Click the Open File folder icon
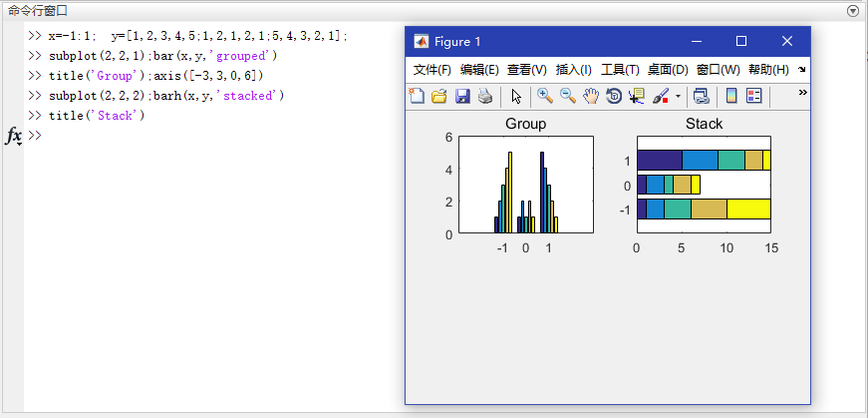Image resolution: width=868 pixels, height=418 pixels. (438, 97)
